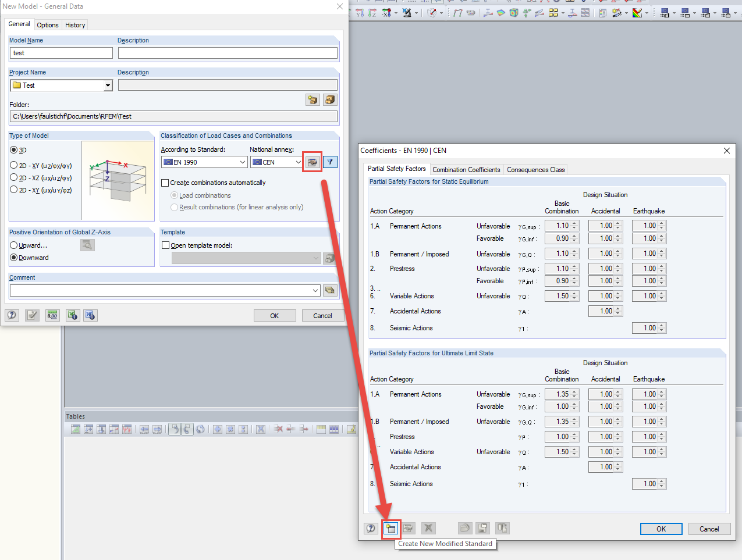This screenshot has height=560, width=742.
Task: Select 2D - XY (uz/φx/φy) model type
Action: point(14,166)
